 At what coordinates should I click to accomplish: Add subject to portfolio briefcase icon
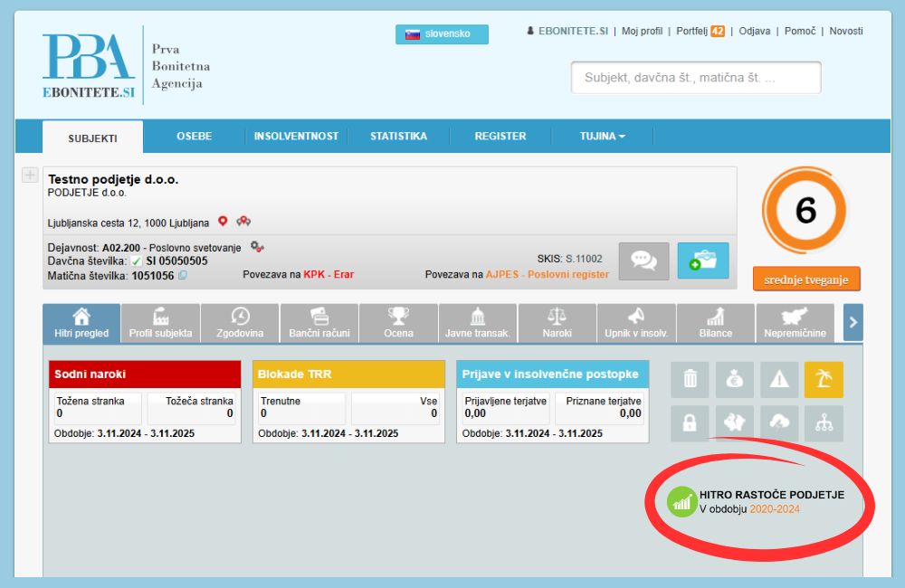[702, 261]
